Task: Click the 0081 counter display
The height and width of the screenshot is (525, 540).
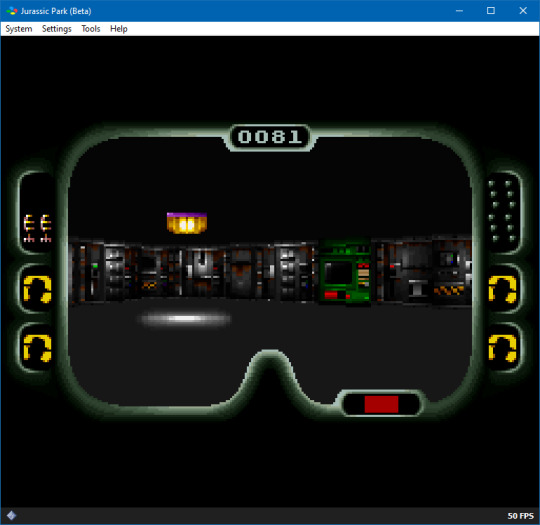Action: [270, 137]
